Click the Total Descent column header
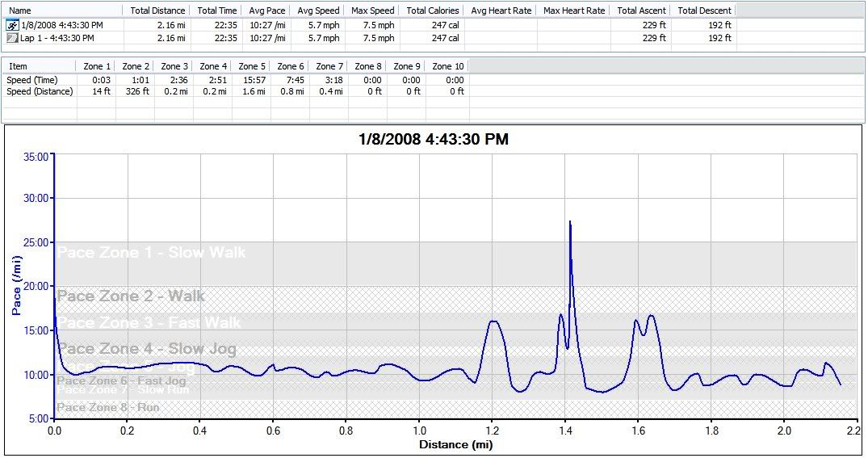 point(704,11)
